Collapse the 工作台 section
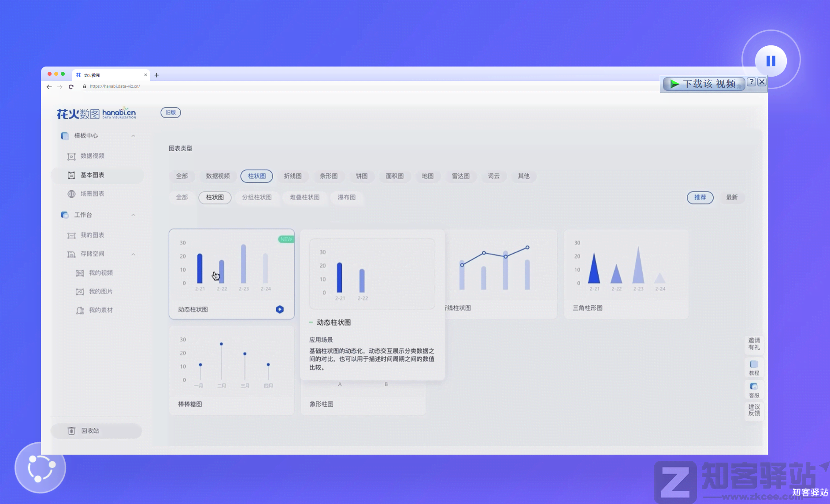 click(x=133, y=215)
